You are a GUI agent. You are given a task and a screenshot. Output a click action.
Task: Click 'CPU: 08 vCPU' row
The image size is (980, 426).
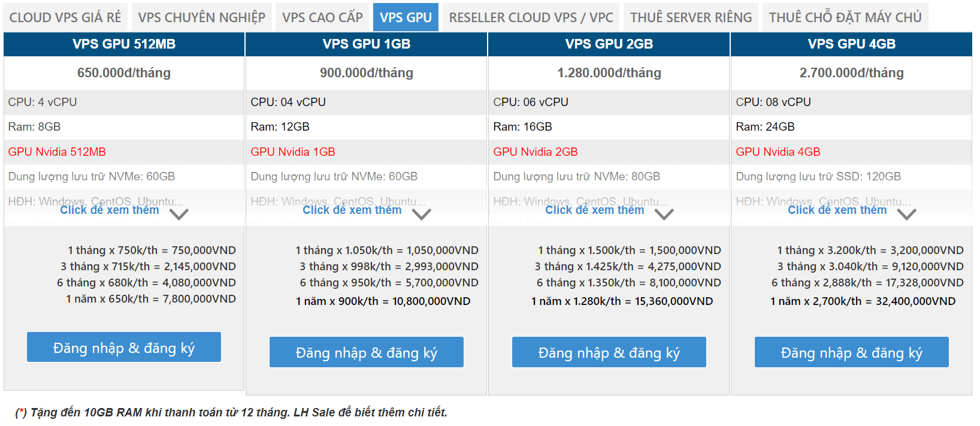852,102
